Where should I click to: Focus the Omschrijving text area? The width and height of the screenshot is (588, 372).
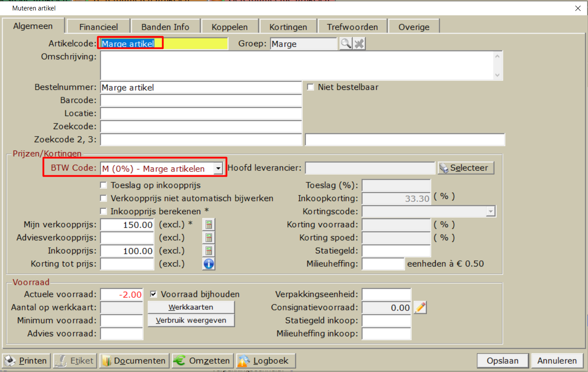tap(297, 65)
